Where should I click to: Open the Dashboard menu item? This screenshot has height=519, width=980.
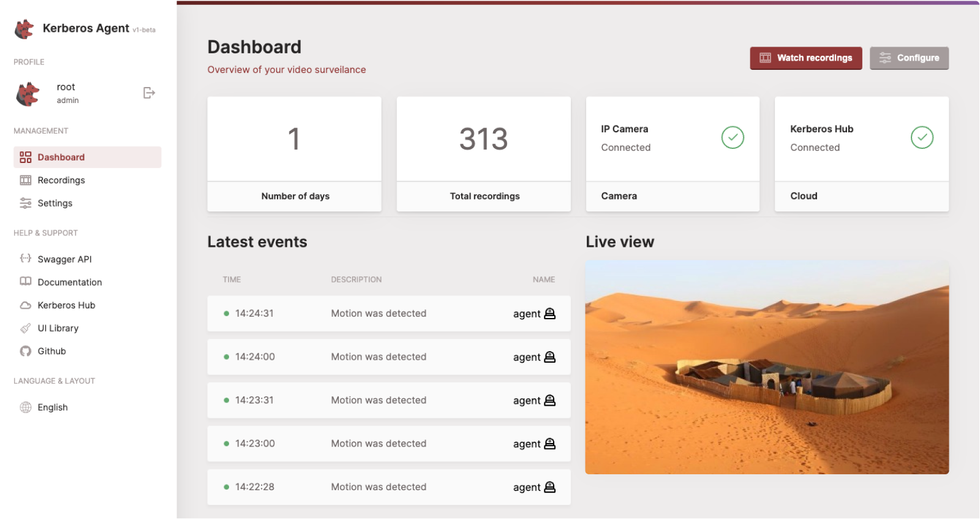tap(61, 157)
